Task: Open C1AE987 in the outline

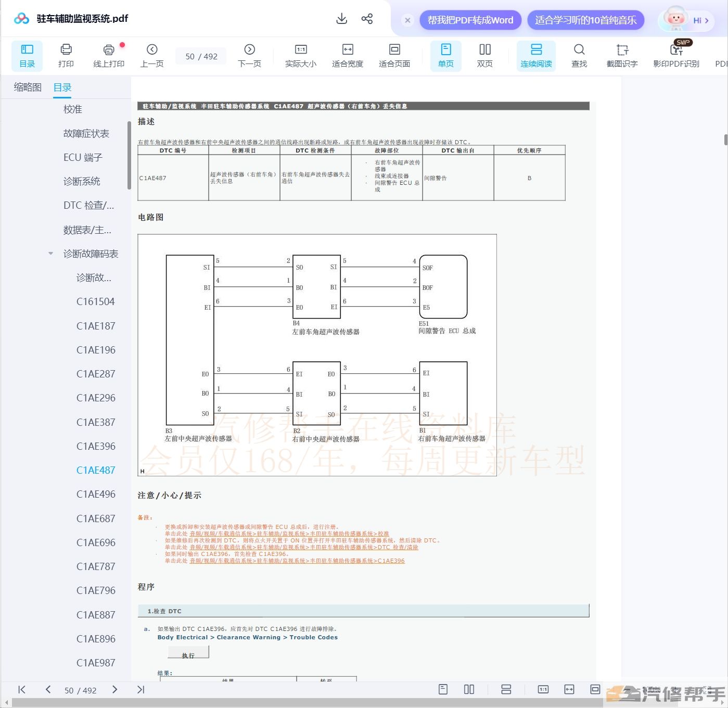Action: [x=96, y=663]
